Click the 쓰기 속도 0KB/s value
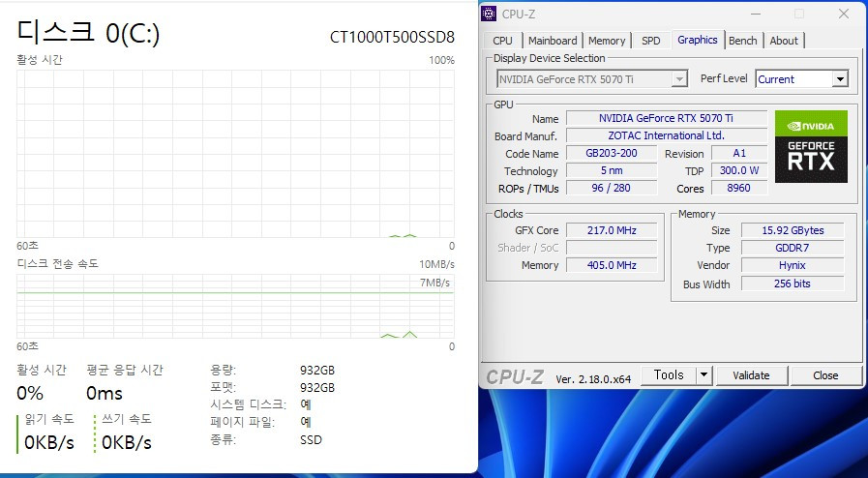 (127, 442)
